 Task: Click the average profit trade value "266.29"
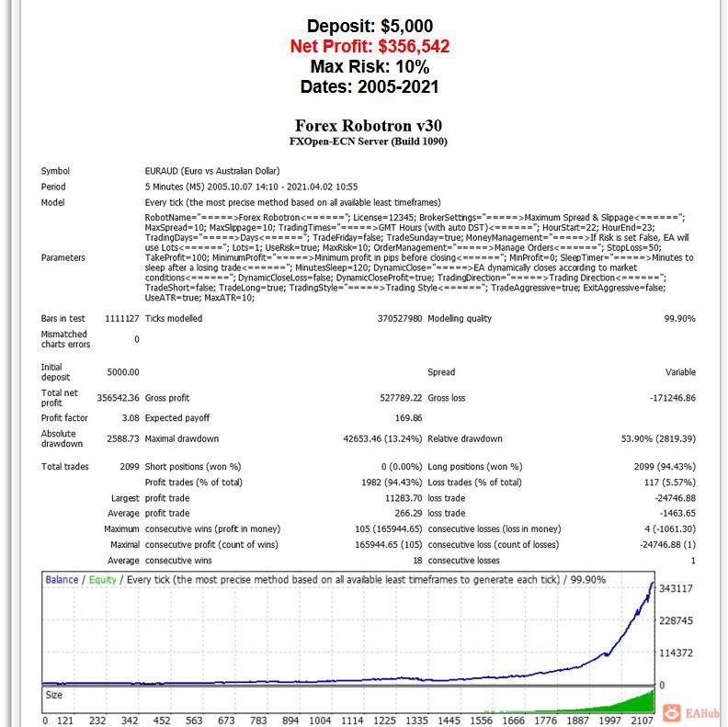pyautogui.click(x=408, y=514)
